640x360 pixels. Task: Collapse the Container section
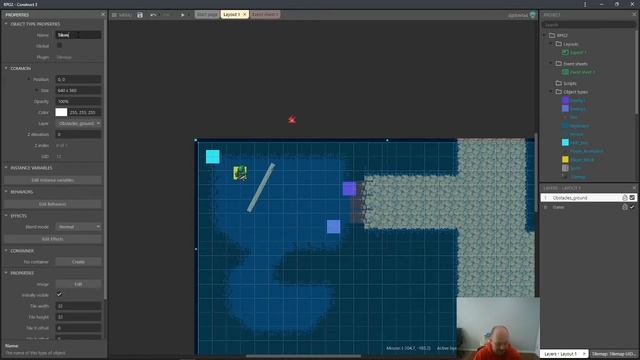[6, 251]
